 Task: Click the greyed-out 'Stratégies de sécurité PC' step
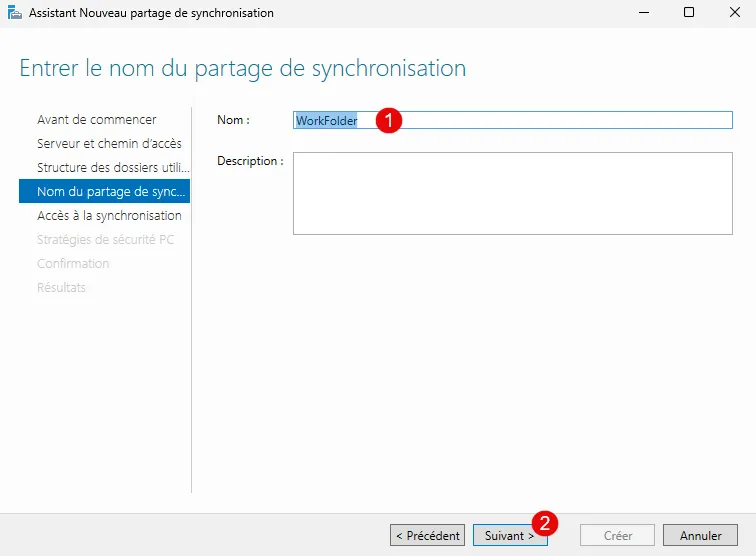(x=105, y=239)
